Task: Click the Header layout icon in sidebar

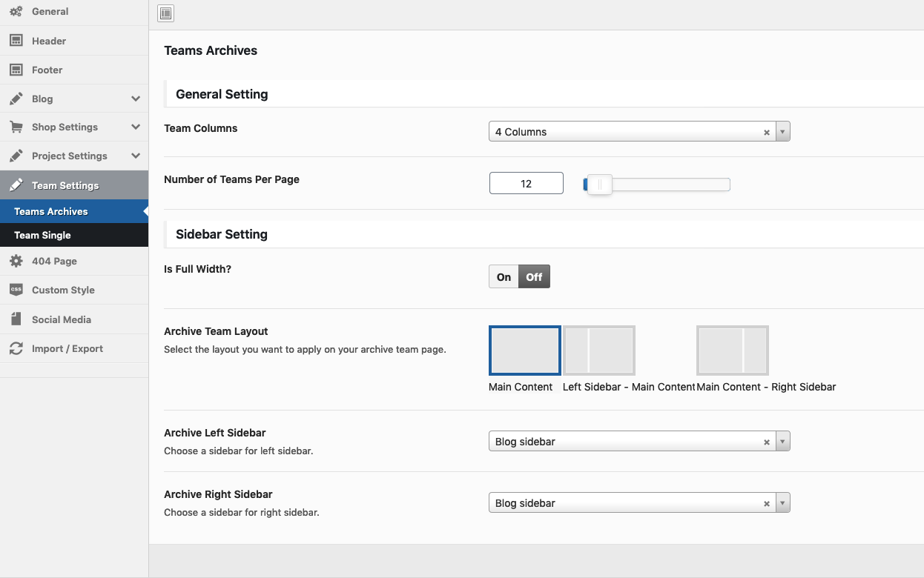Action: 16,41
